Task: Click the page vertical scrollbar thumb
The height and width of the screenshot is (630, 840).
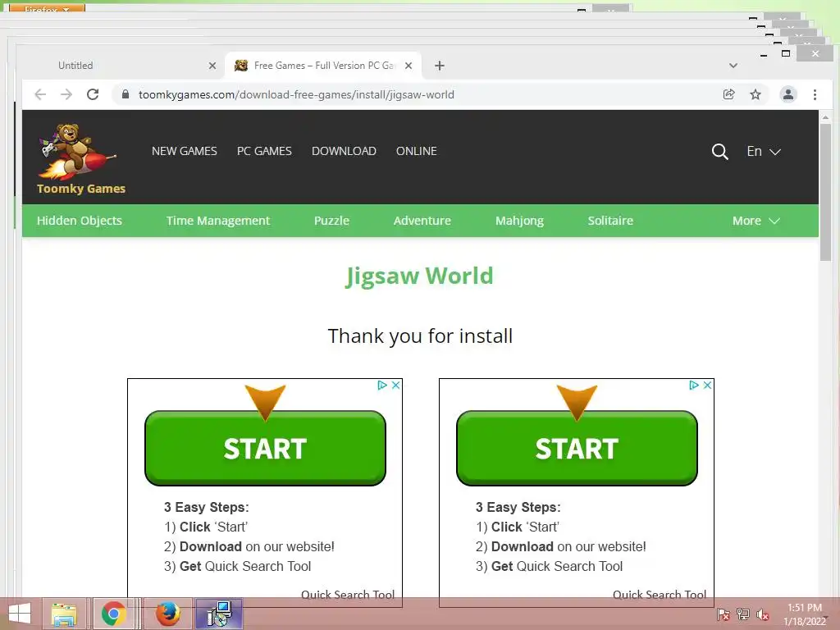Action: tap(825, 193)
